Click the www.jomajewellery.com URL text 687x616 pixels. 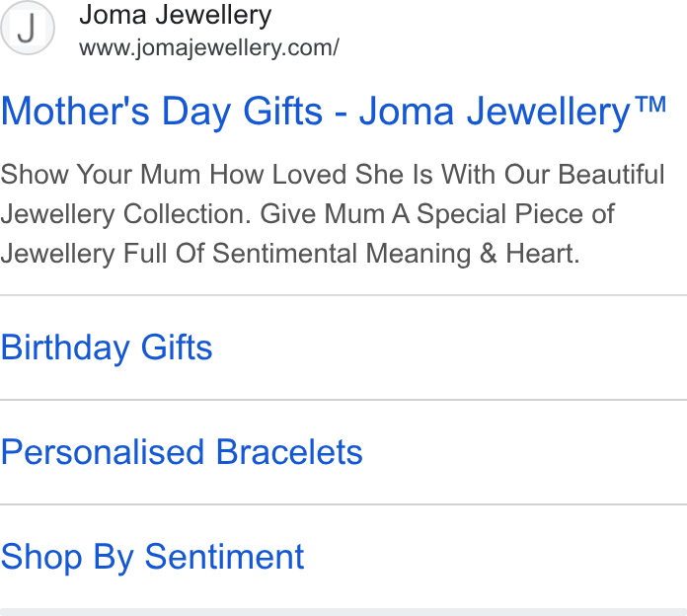pyautogui.click(x=209, y=47)
